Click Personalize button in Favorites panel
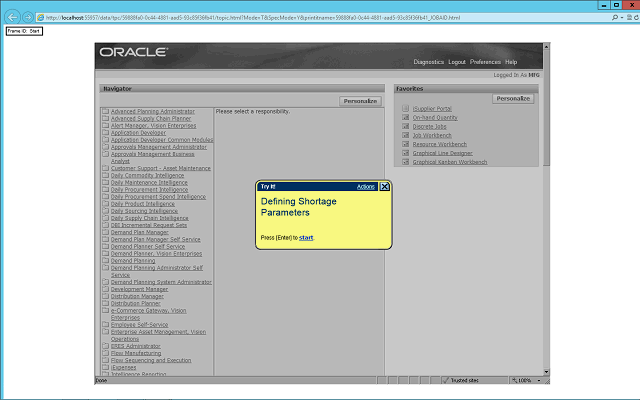640x400 pixels. click(514, 99)
